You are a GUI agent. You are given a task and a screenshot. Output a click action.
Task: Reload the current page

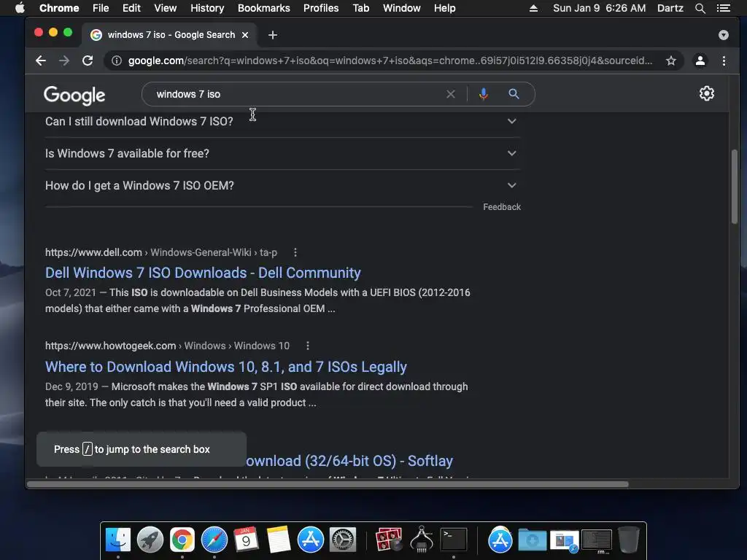pyautogui.click(x=88, y=61)
